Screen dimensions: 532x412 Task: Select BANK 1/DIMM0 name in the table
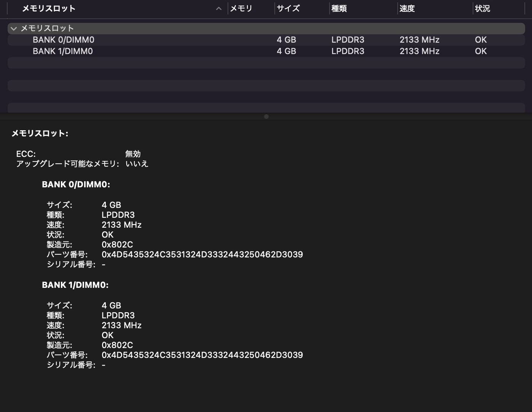coord(62,51)
